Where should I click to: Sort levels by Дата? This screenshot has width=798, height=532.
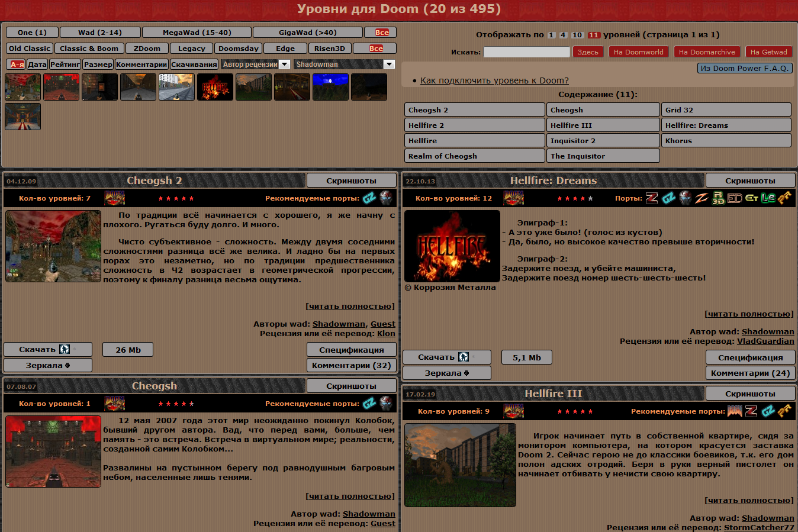(37, 64)
